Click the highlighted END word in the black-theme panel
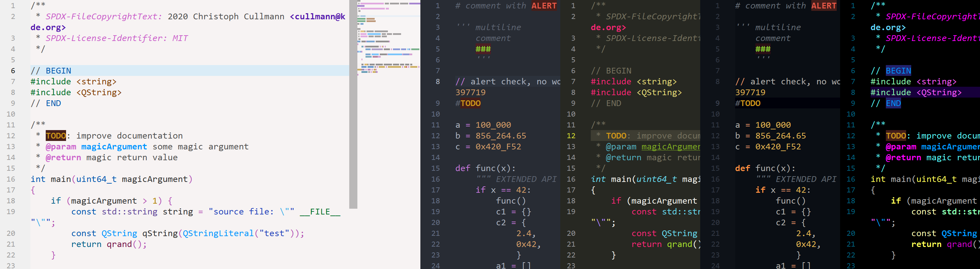This screenshot has height=269, width=980. (x=893, y=103)
